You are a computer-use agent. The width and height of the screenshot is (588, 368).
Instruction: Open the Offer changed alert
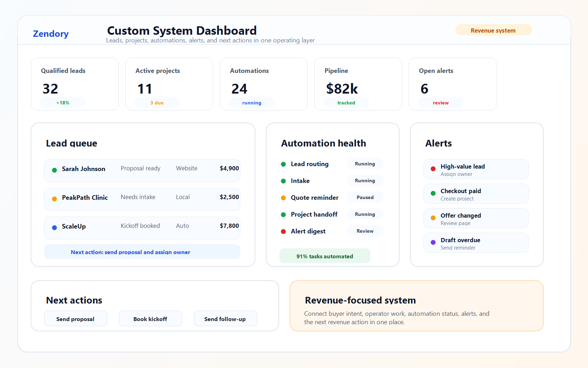tap(476, 218)
